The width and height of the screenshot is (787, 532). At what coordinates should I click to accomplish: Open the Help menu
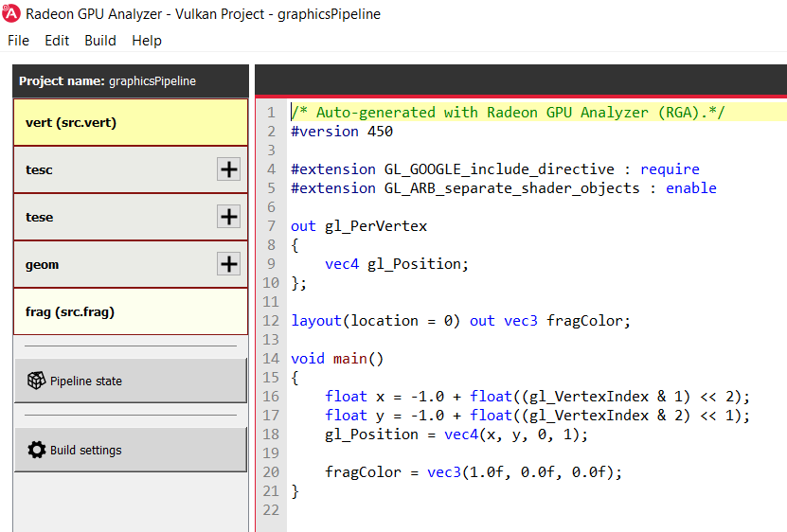pos(147,41)
